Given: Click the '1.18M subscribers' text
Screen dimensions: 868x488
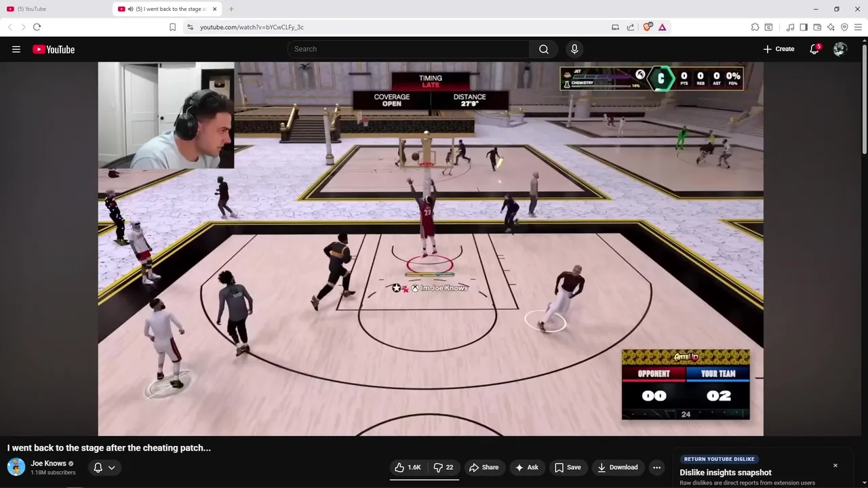Looking at the screenshot, I should pyautogui.click(x=53, y=472).
